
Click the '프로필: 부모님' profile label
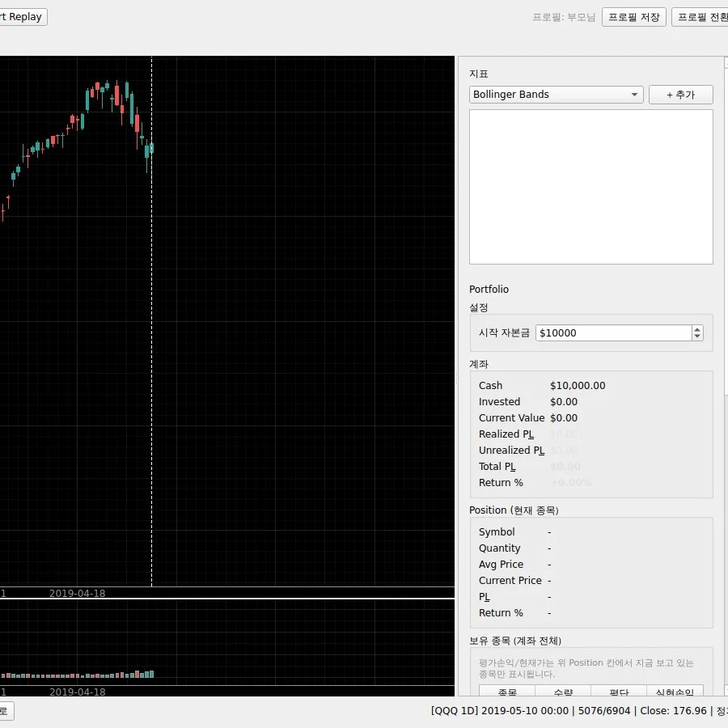tap(564, 17)
